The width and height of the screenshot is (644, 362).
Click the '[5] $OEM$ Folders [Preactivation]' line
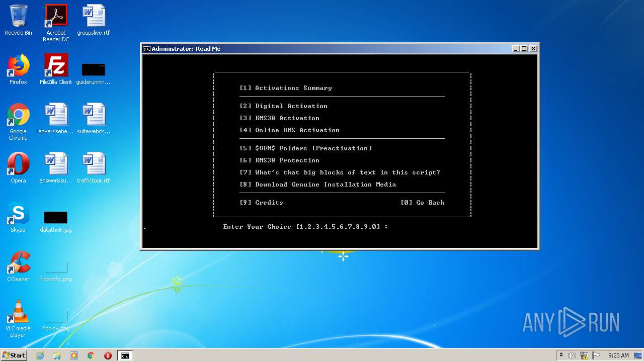[305, 148]
